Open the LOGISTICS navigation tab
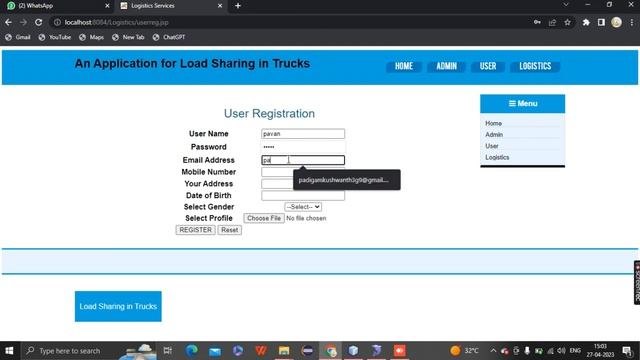The image size is (640, 360). coord(535,66)
